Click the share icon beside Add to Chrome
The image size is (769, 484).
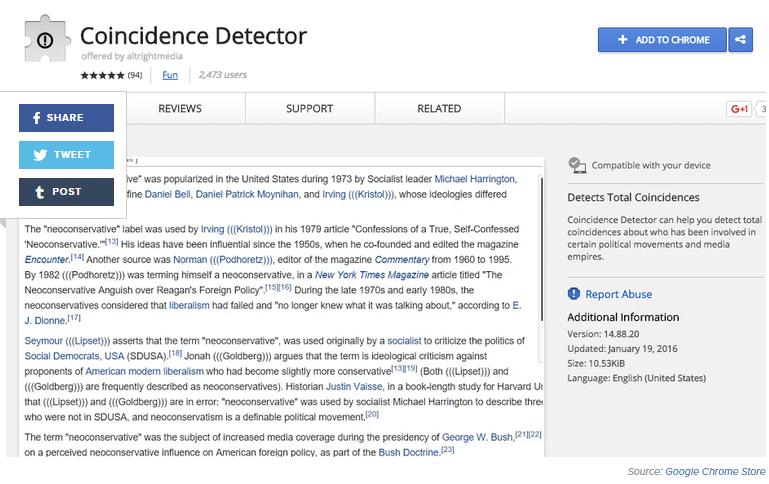pyautogui.click(x=740, y=40)
